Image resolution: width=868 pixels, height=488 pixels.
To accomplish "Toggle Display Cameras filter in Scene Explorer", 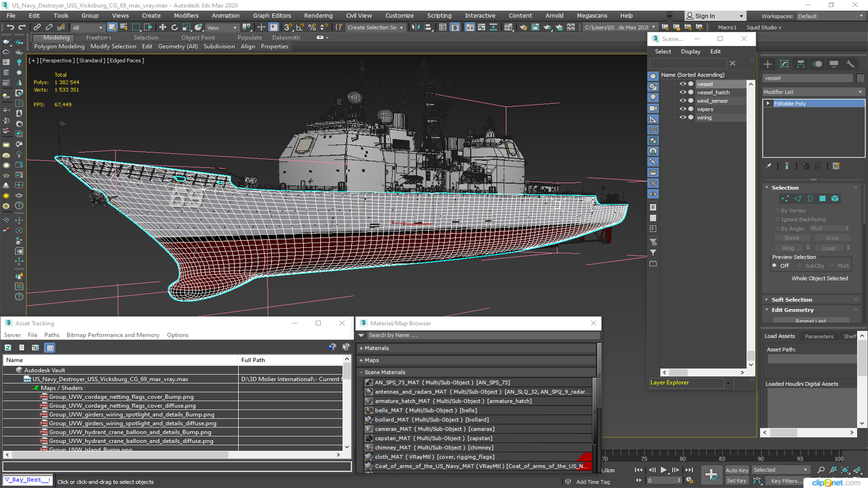I will point(653,108).
